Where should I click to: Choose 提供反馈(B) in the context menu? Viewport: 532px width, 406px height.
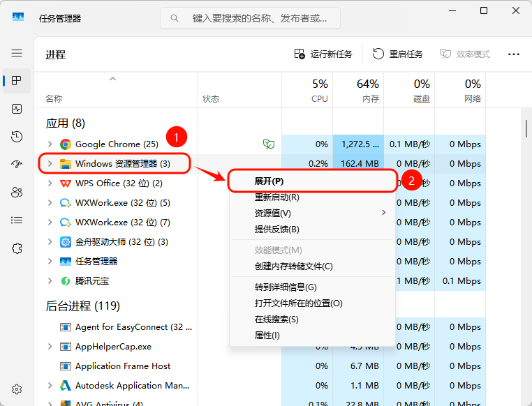[312, 230]
